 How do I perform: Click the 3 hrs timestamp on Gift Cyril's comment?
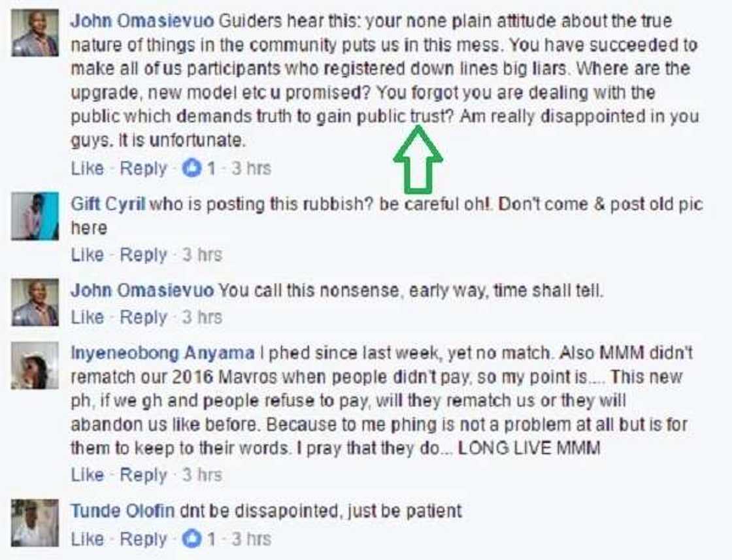pyautogui.click(x=201, y=255)
